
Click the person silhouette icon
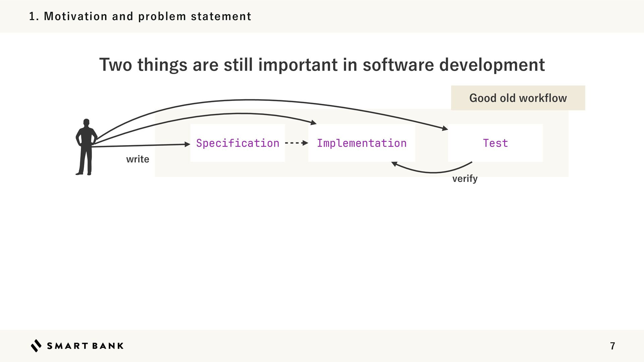point(86,147)
